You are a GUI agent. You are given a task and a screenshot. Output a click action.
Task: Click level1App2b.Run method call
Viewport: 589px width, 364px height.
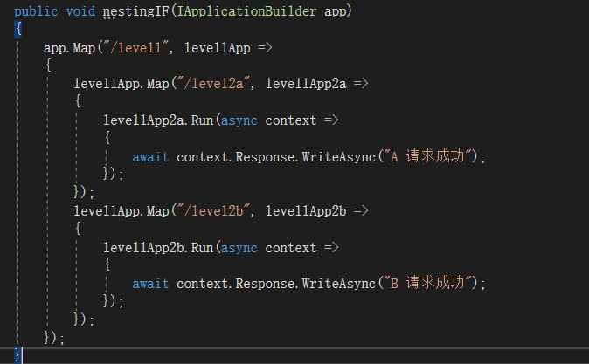pos(158,248)
